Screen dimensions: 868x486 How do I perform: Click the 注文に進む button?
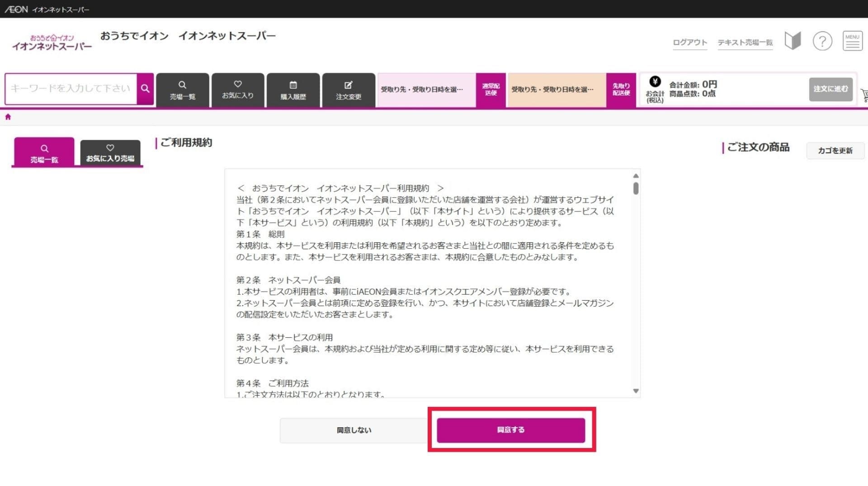[831, 89]
